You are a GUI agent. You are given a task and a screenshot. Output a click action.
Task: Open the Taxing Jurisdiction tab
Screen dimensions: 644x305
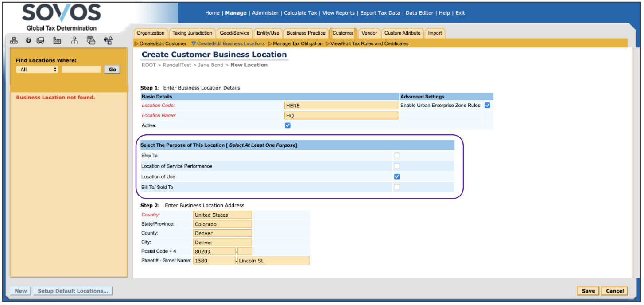[192, 33]
